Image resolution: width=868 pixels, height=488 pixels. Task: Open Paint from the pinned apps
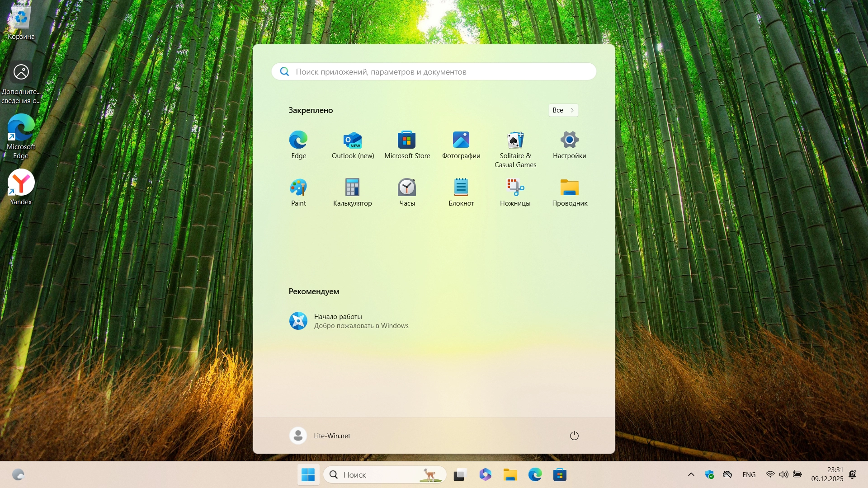point(298,192)
